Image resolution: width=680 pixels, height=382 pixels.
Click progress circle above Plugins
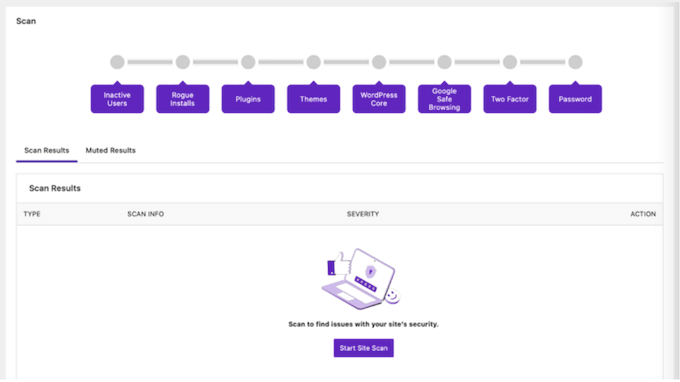[248, 62]
